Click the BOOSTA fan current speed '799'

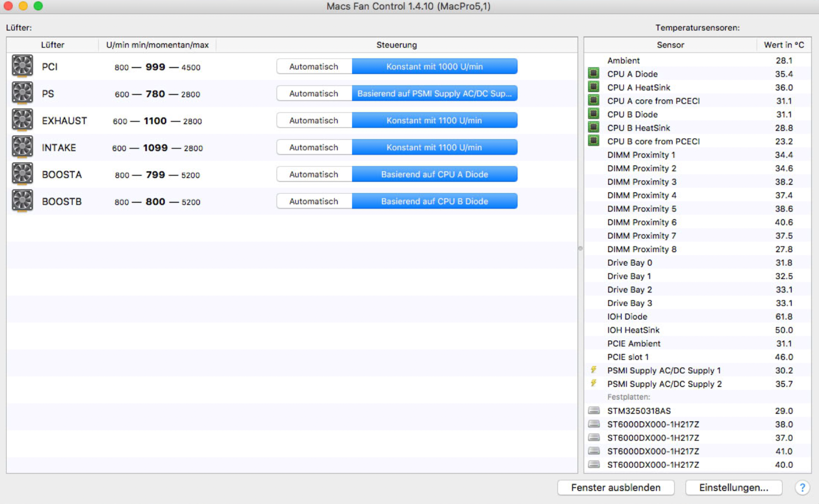(x=155, y=175)
